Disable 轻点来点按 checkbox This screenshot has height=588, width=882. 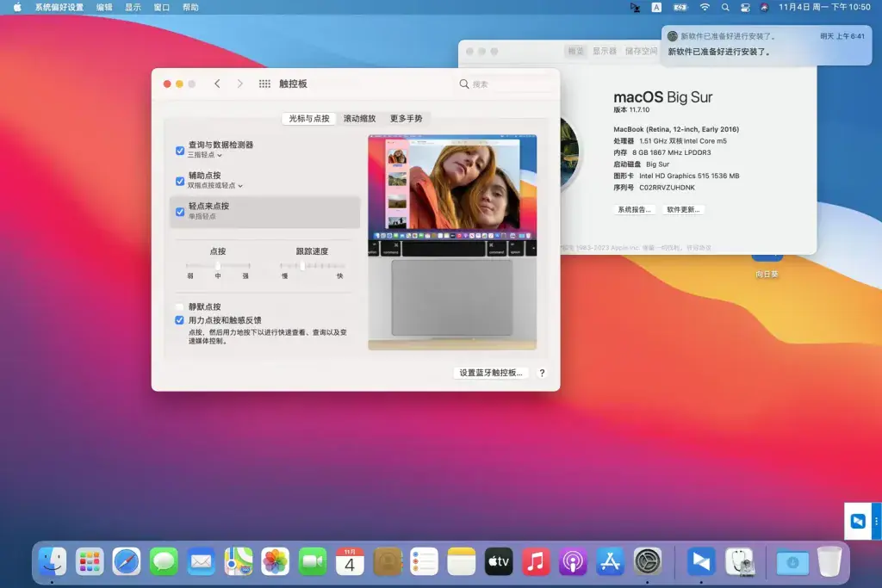pos(180,212)
